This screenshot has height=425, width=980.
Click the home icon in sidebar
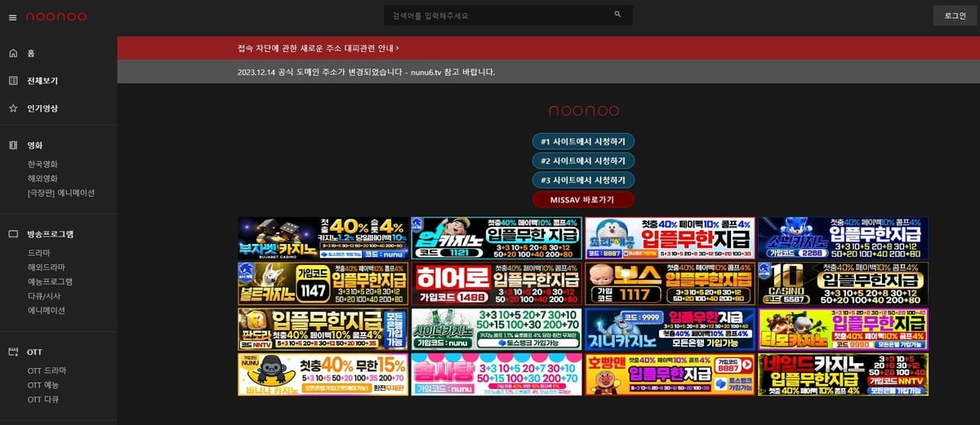point(12,53)
